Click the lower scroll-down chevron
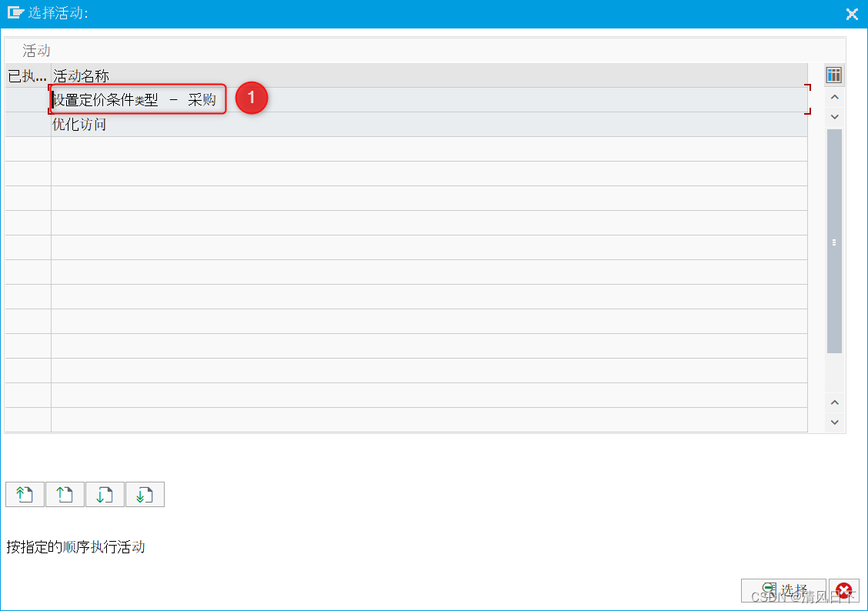 click(835, 422)
